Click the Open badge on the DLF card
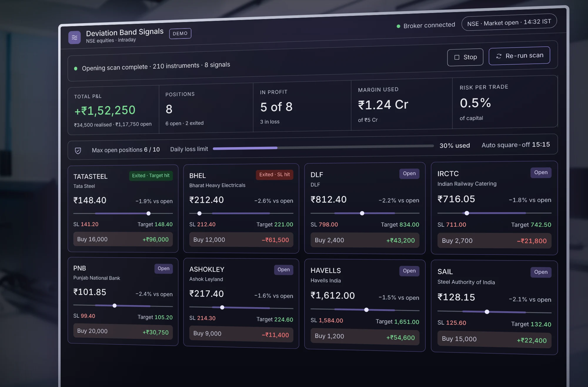This screenshot has height=387, width=588. [x=409, y=174]
